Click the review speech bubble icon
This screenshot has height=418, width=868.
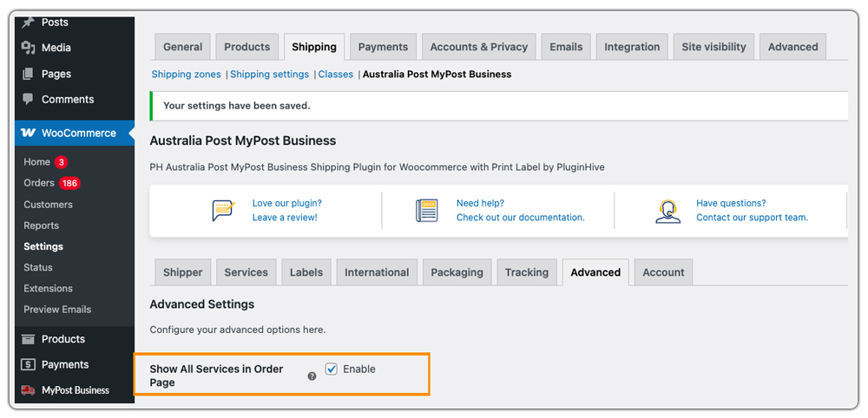(224, 211)
